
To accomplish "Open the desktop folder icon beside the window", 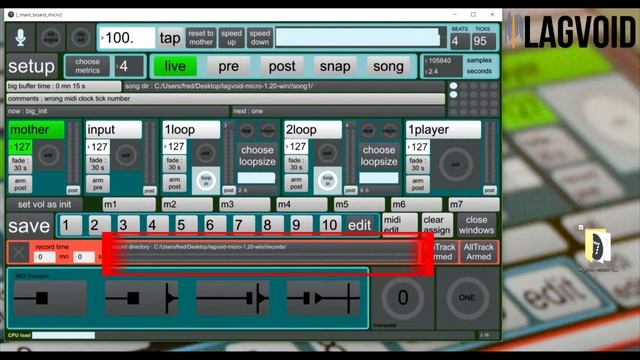I will [x=598, y=246].
